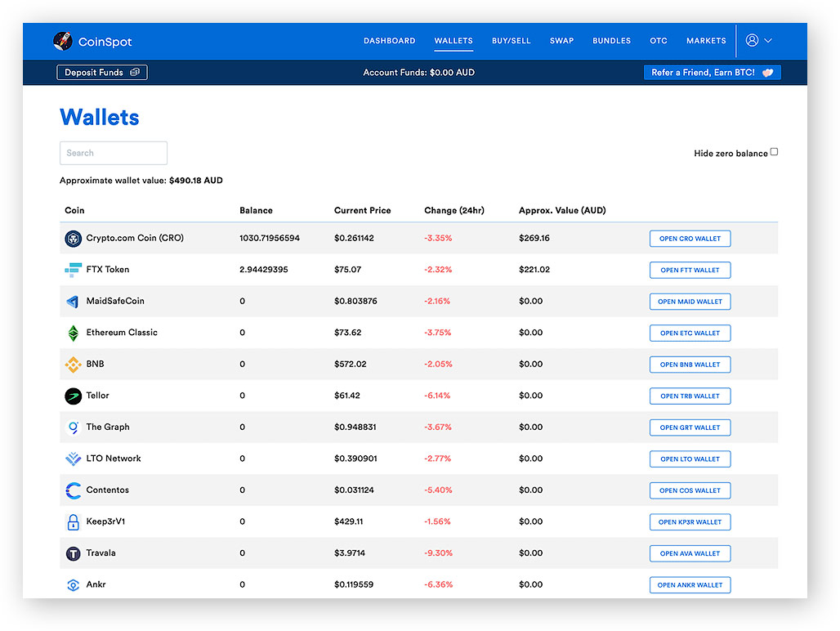Screen dimensions: 840x631
Task: Click the $221.02 approximate value
Action: pos(534,270)
